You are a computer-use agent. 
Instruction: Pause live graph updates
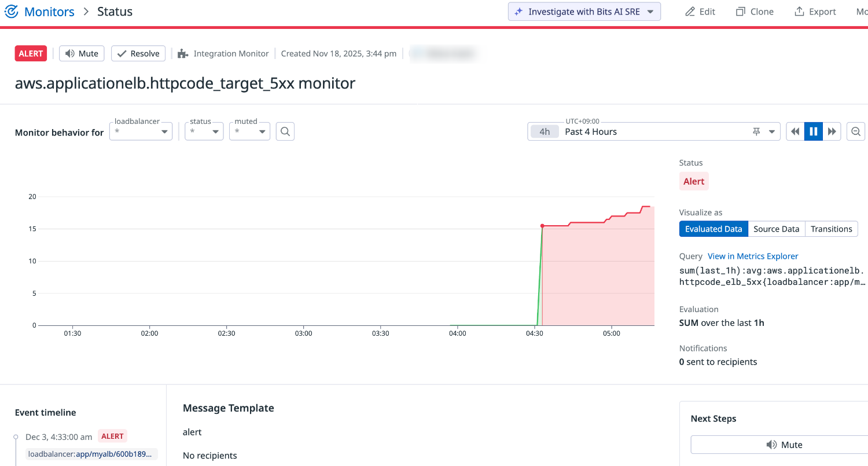click(x=814, y=131)
